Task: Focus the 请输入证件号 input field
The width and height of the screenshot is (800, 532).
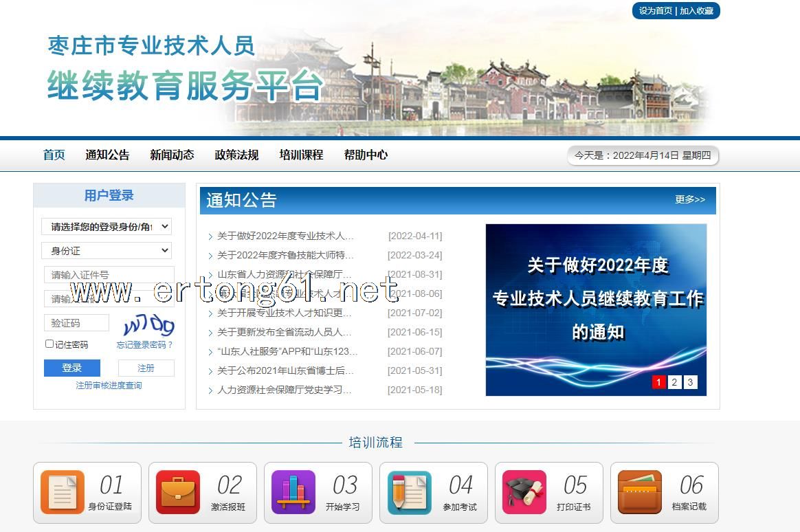Action: pyautogui.click(x=109, y=275)
